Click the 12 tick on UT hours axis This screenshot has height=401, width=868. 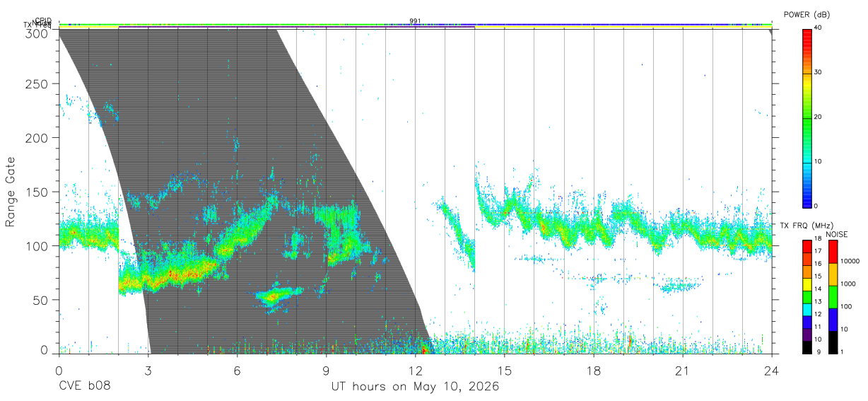[415, 371]
